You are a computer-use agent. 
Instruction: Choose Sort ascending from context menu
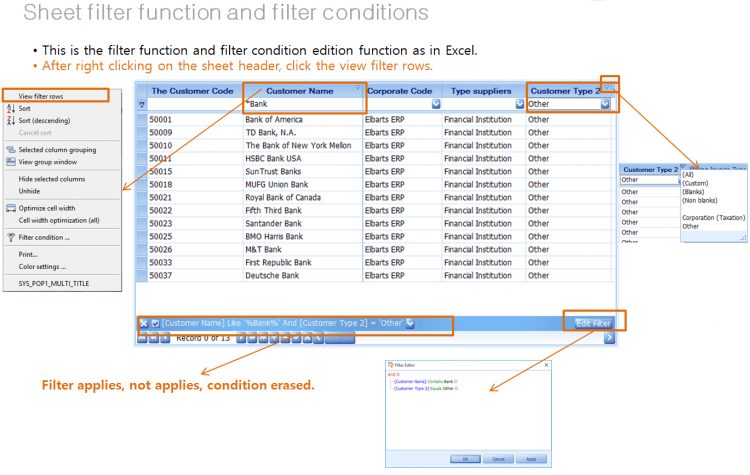(x=24, y=109)
